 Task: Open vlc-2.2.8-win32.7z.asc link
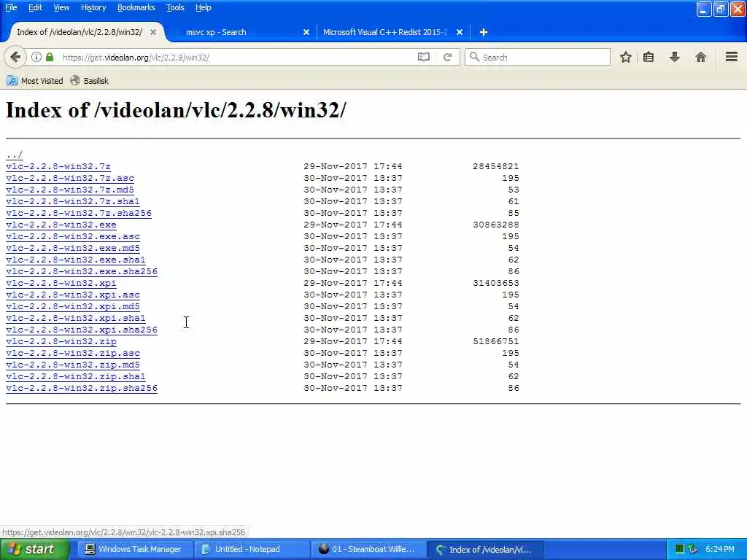click(70, 178)
